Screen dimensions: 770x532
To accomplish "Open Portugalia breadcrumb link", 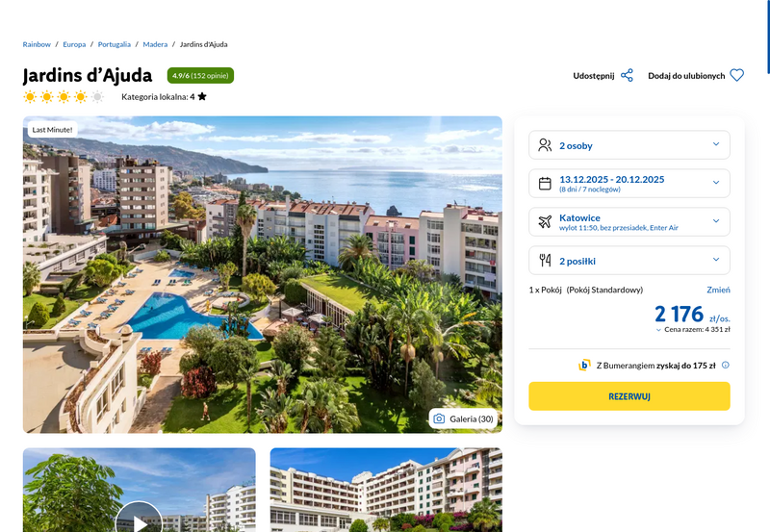I will tap(115, 44).
